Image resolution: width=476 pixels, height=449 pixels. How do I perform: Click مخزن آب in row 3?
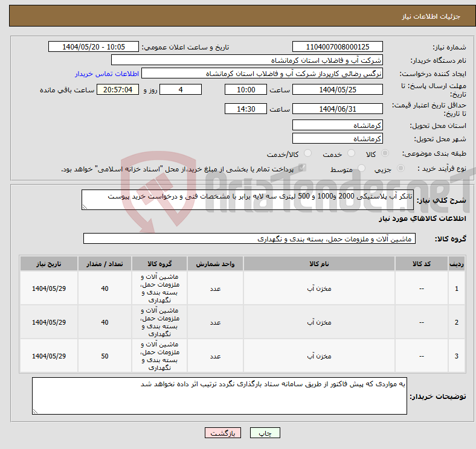click(x=319, y=355)
